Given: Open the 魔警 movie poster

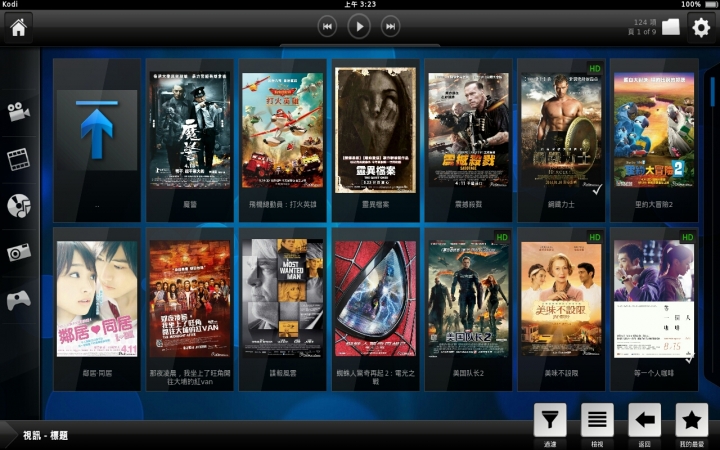Looking at the screenshot, I should [190, 130].
